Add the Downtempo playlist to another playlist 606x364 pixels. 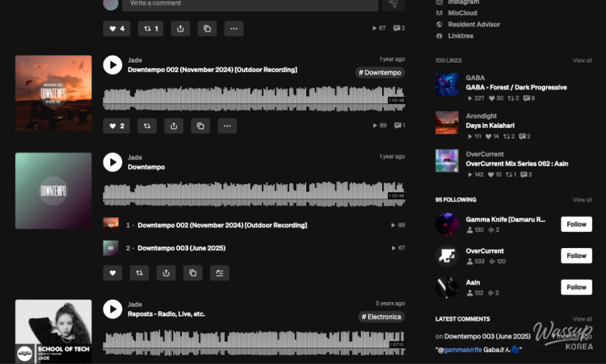pos(219,273)
